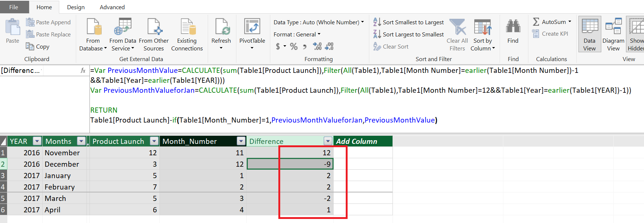Click the February month cell
The image size is (644, 223).
coord(65,187)
